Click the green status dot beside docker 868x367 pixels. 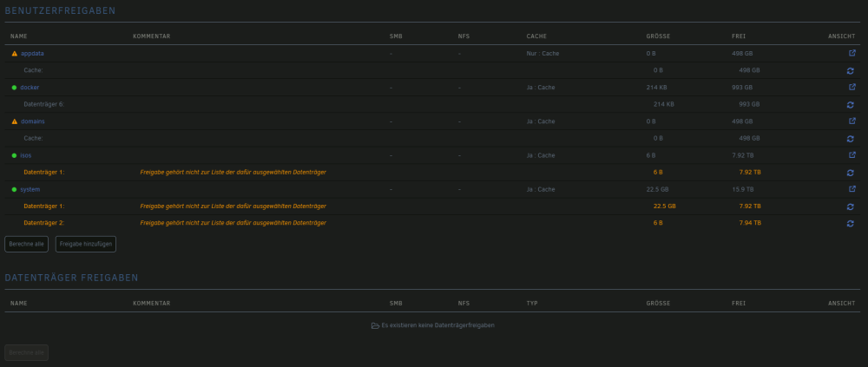pos(15,88)
